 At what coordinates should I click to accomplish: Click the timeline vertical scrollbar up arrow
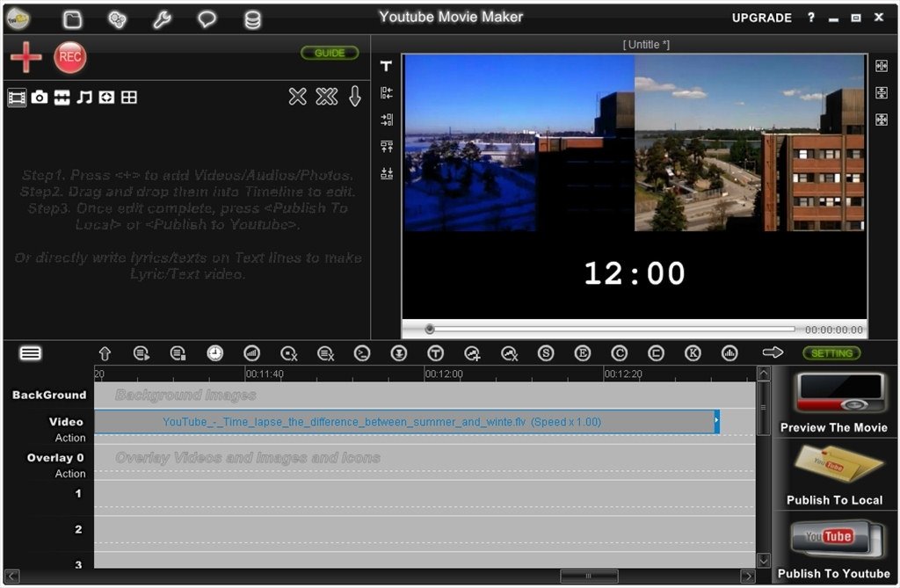tap(764, 374)
